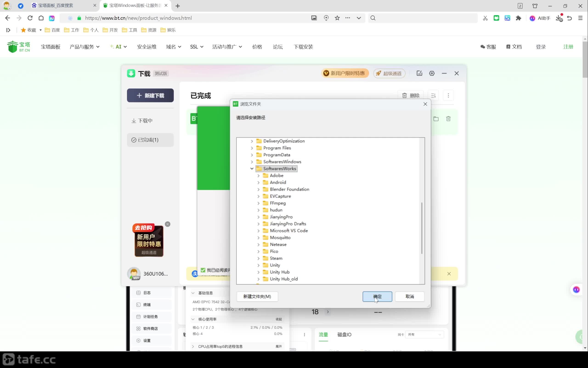This screenshot has height=368, width=588.
Task: Open browser downloads icon in toolbar
Action: pyautogui.click(x=559, y=18)
